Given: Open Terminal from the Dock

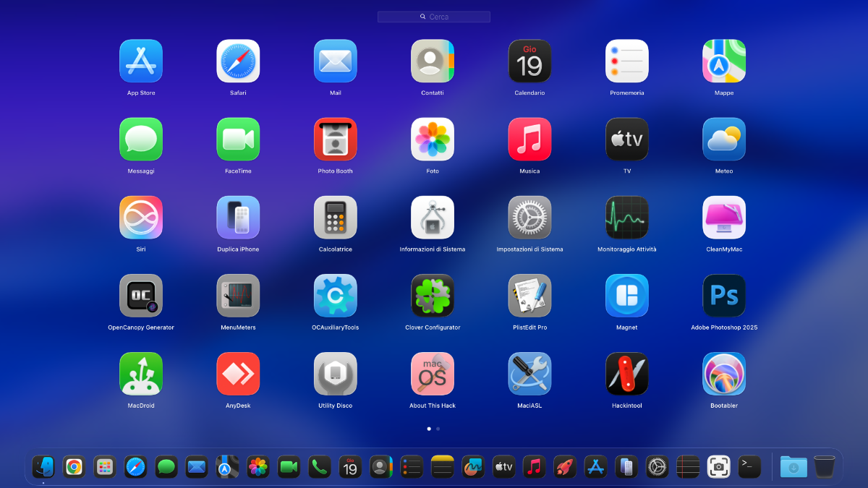Looking at the screenshot, I should click(749, 467).
